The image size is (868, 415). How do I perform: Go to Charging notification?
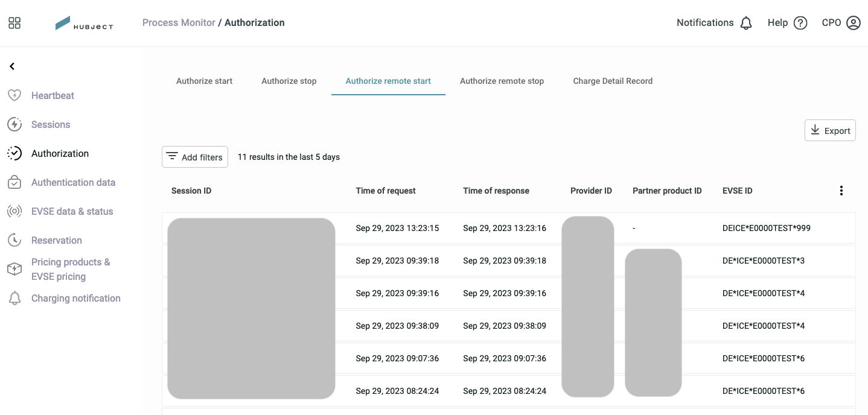[x=76, y=298]
